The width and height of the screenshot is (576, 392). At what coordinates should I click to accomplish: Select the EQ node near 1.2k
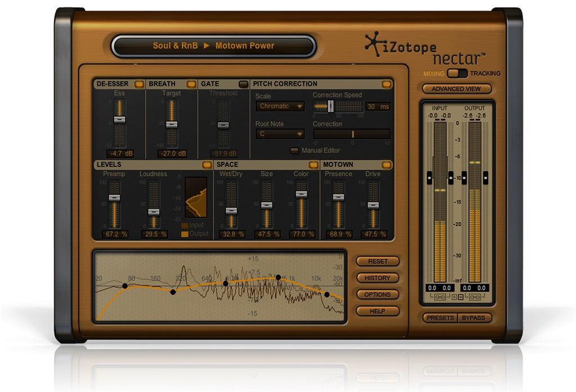226,283
